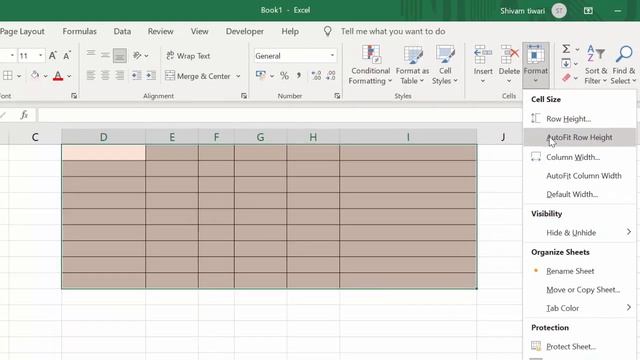The width and height of the screenshot is (640, 360).
Task: Apply accounting number format icon
Action: click(260, 76)
